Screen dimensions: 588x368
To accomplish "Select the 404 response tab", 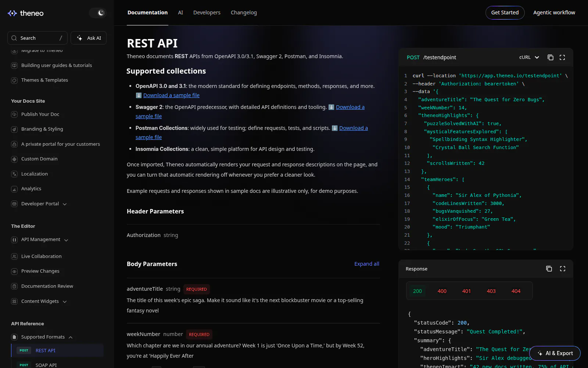I will [x=516, y=291].
